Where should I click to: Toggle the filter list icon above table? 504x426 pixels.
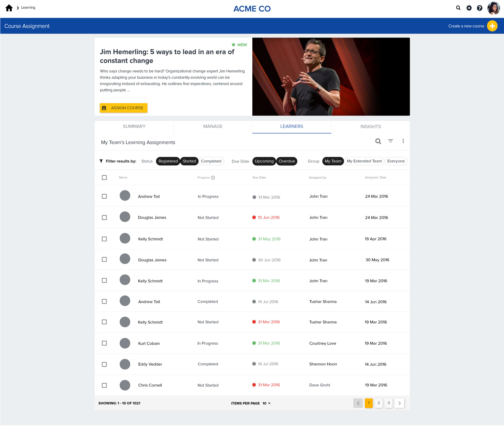pos(391,141)
